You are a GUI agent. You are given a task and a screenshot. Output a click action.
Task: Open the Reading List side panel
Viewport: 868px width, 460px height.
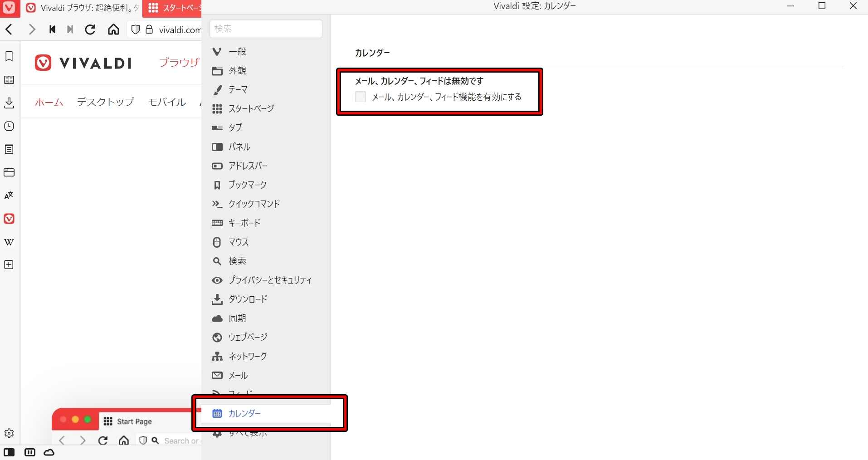[9, 80]
